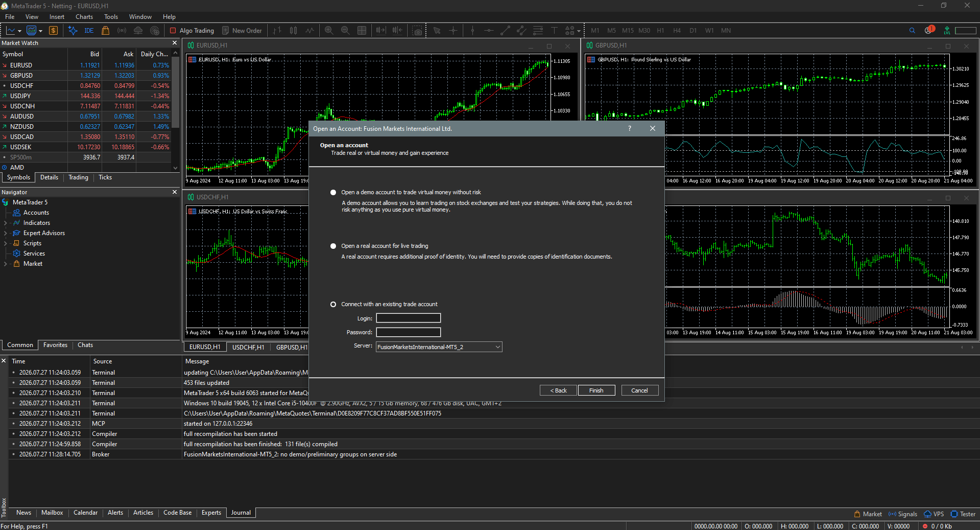Select the trendline drawing tool
The height and width of the screenshot is (530, 980).
(505, 31)
